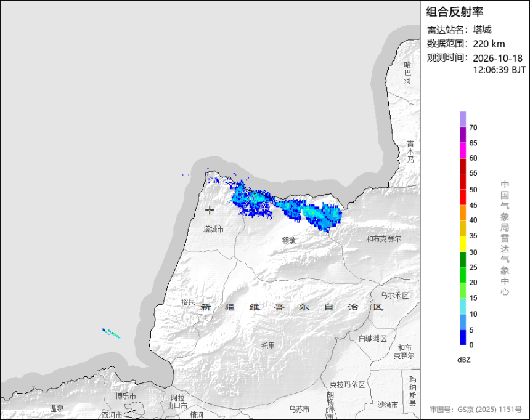Click the 审图号 GS京 (2025) 1151号 text
The width and height of the screenshot is (530, 420).
point(476,410)
